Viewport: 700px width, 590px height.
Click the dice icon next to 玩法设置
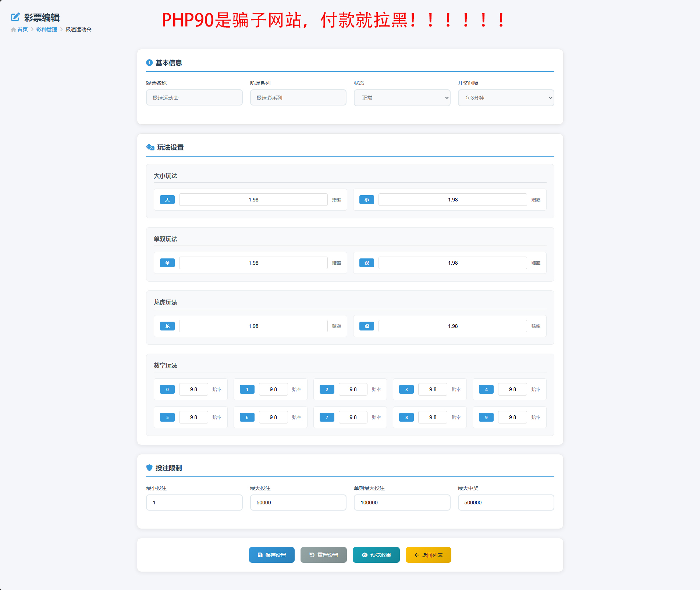pyautogui.click(x=150, y=147)
